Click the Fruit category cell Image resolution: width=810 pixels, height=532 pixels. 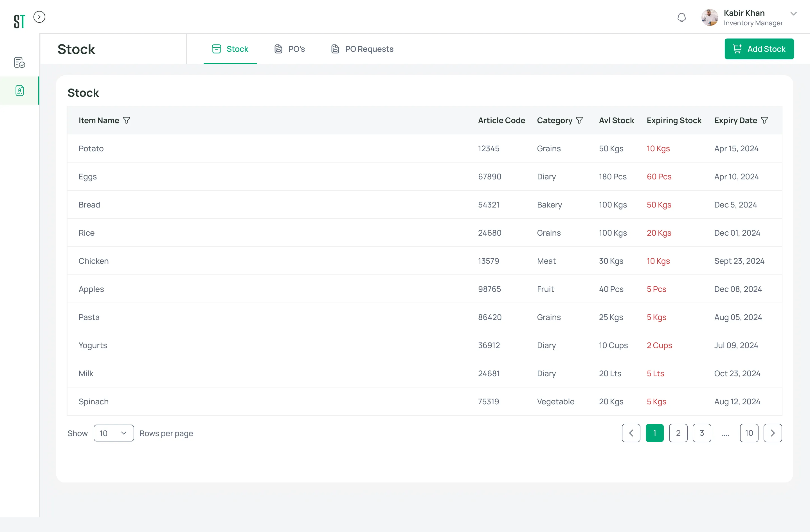point(545,289)
